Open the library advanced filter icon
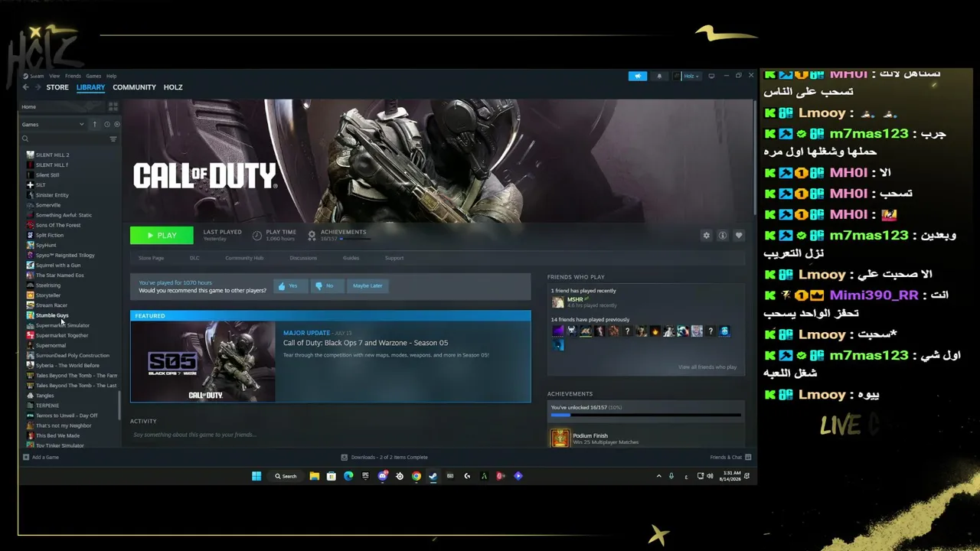 point(113,139)
